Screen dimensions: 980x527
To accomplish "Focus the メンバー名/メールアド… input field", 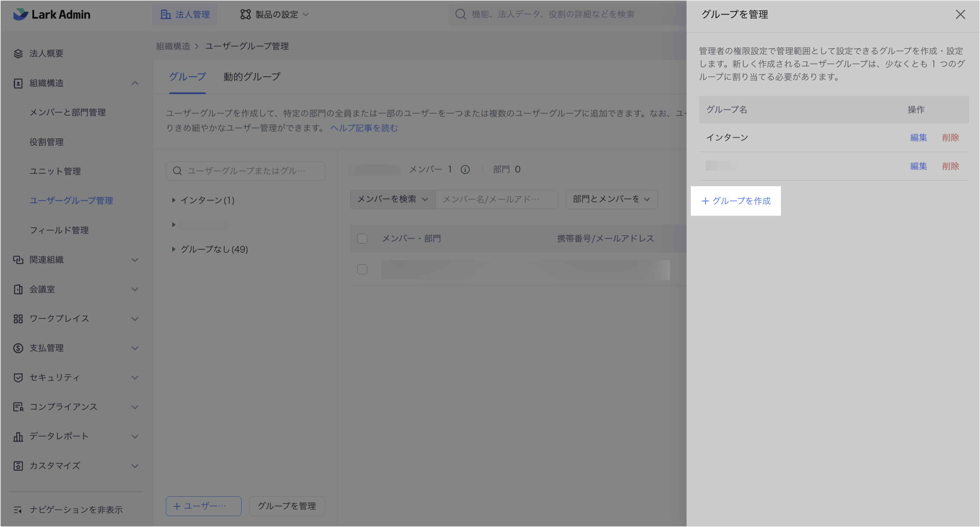I will pyautogui.click(x=496, y=199).
